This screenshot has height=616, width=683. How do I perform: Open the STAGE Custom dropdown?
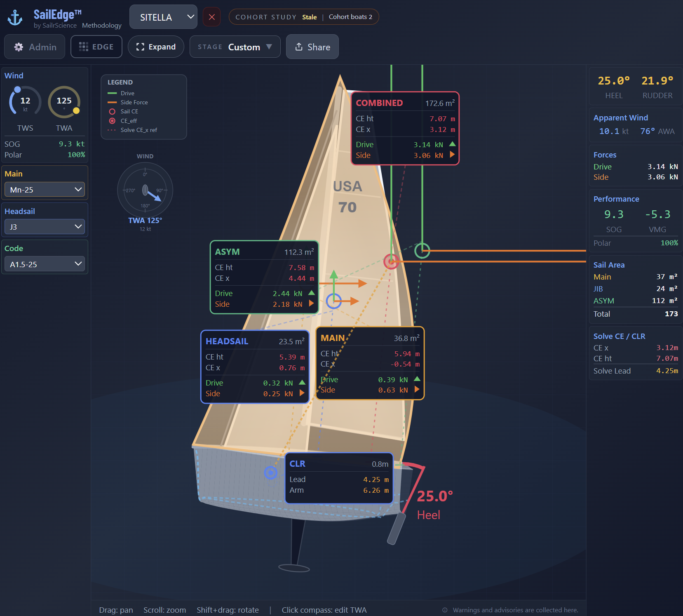235,47
